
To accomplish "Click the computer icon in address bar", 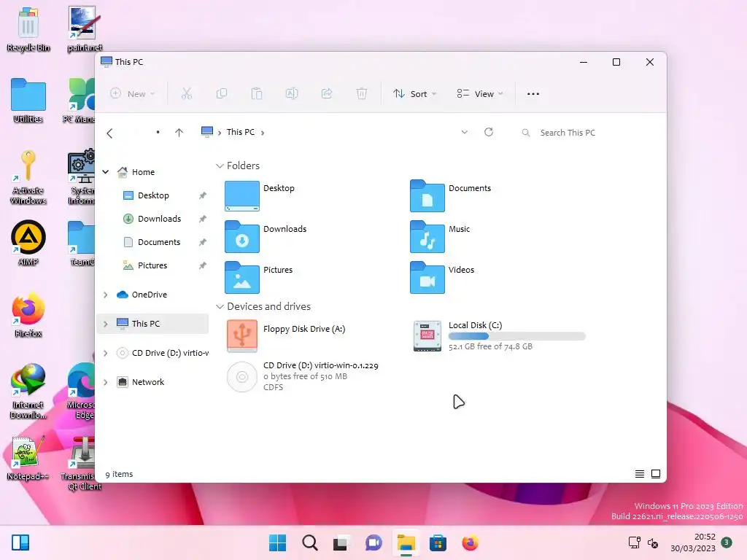I will pos(206,132).
